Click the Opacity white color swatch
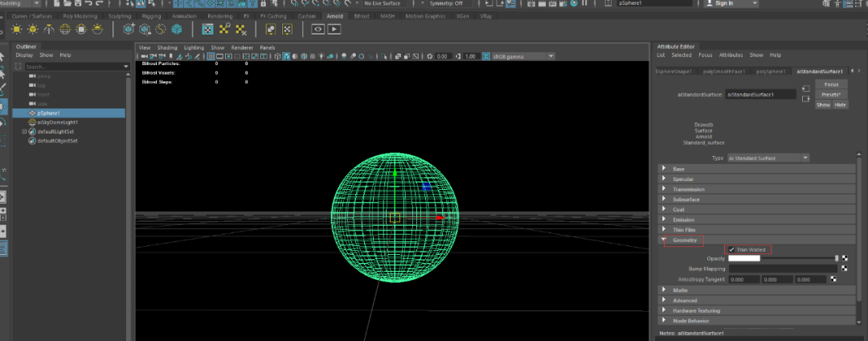Screen dimensions: 868x341 743,259
